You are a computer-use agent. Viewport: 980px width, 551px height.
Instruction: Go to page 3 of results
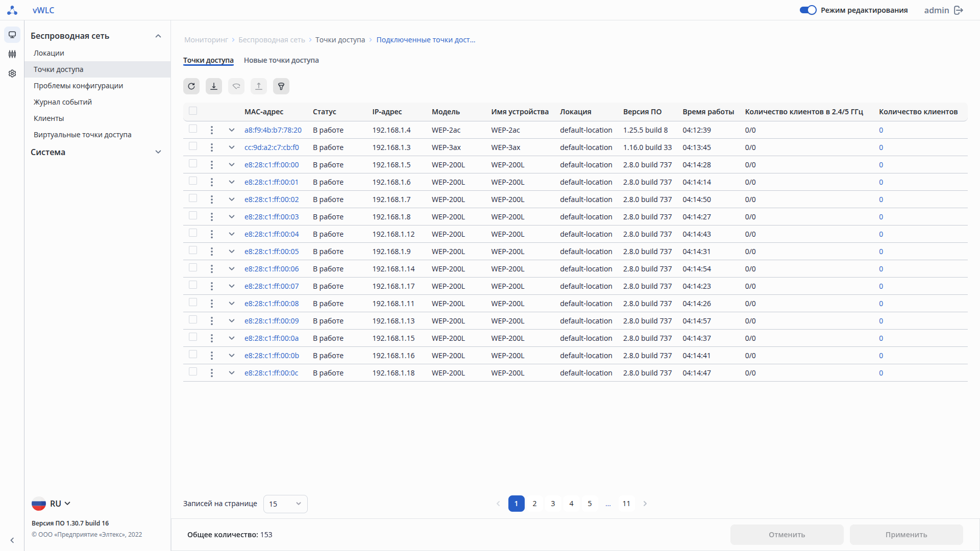553,504
